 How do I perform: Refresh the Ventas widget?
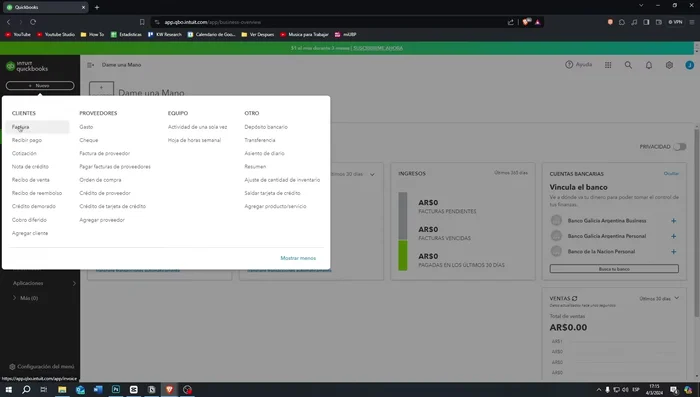coord(575,298)
